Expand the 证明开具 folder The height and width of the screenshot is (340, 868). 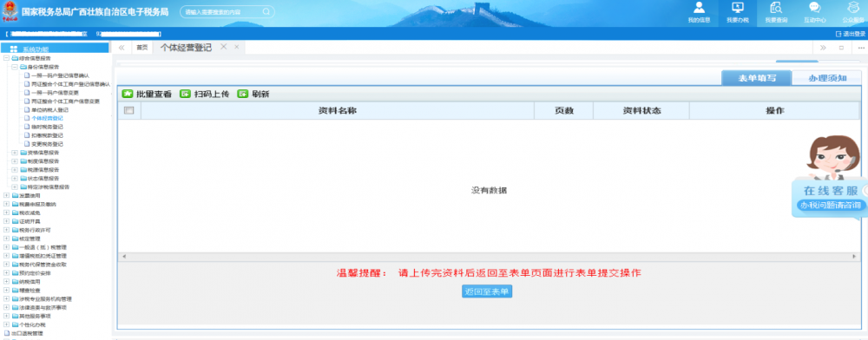6,221
